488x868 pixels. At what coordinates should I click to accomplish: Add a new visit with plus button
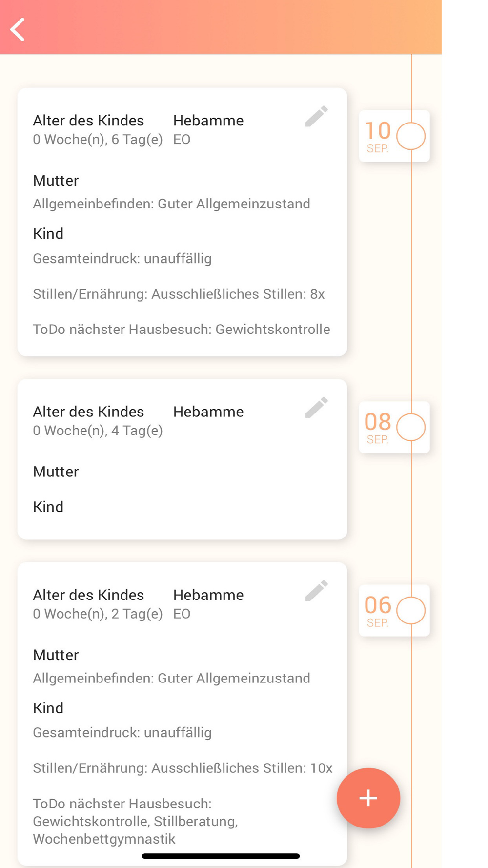pos(368,798)
